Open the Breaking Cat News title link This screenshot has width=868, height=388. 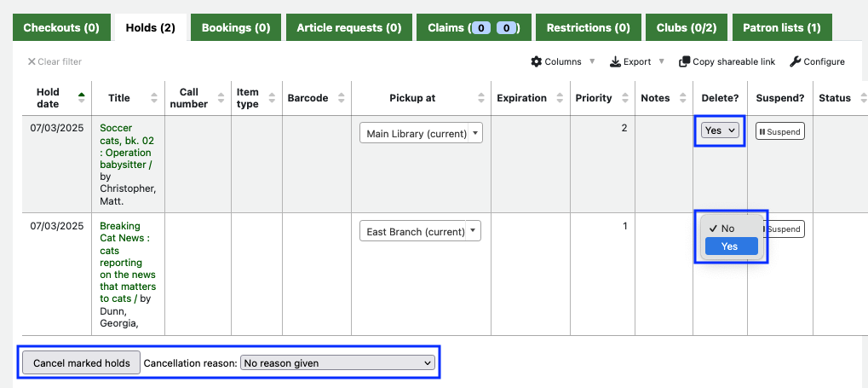(125, 256)
